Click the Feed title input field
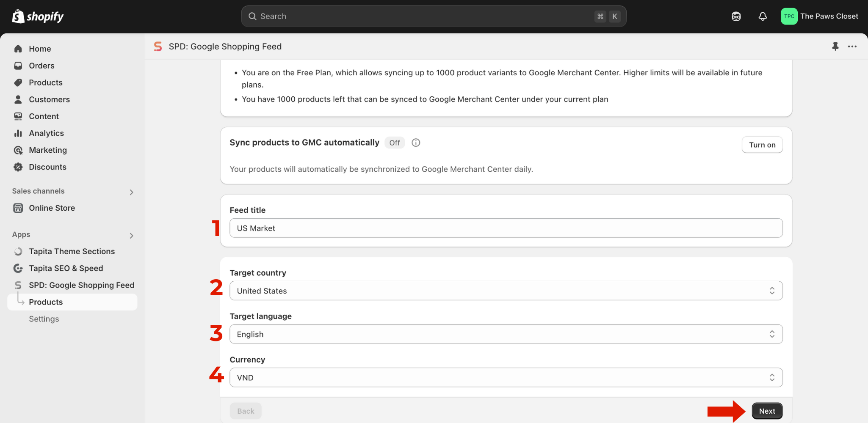 (x=506, y=228)
